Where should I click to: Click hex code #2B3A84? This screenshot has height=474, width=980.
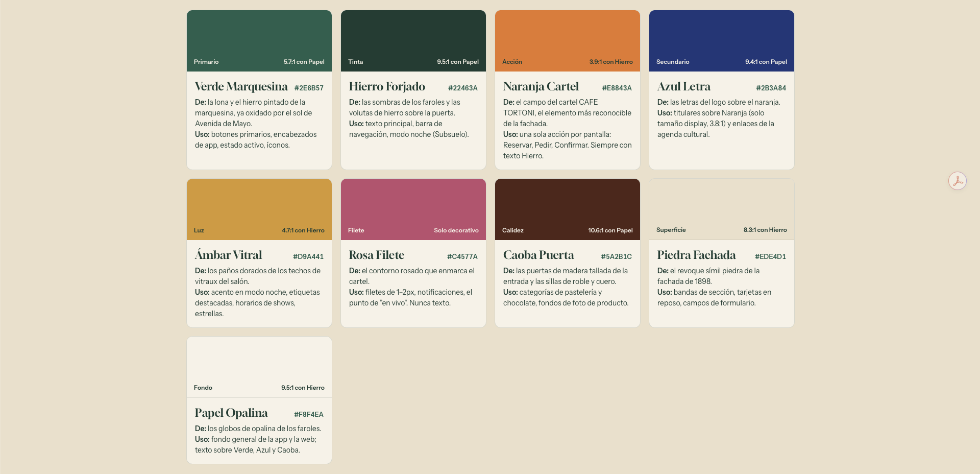click(771, 88)
